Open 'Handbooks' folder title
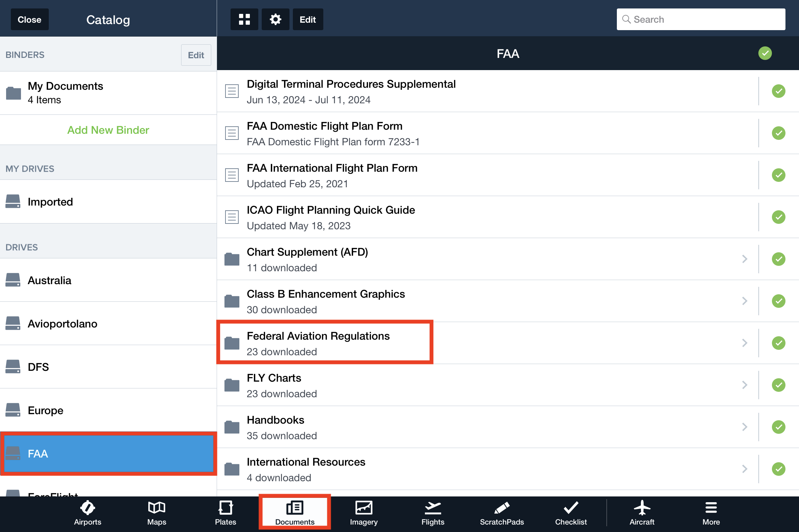Image resolution: width=799 pixels, height=532 pixels. point(275,420)
